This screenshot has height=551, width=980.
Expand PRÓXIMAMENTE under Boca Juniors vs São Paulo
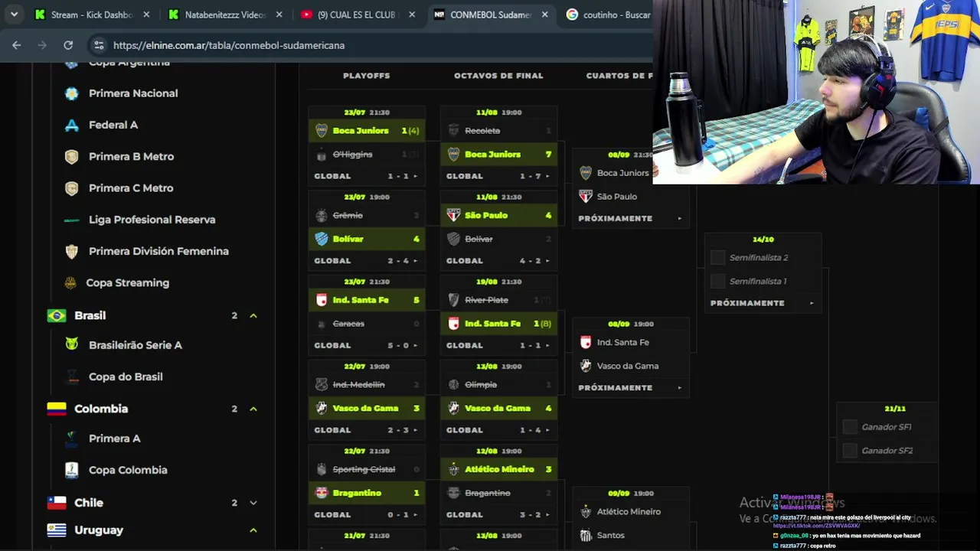coord(631,218)
